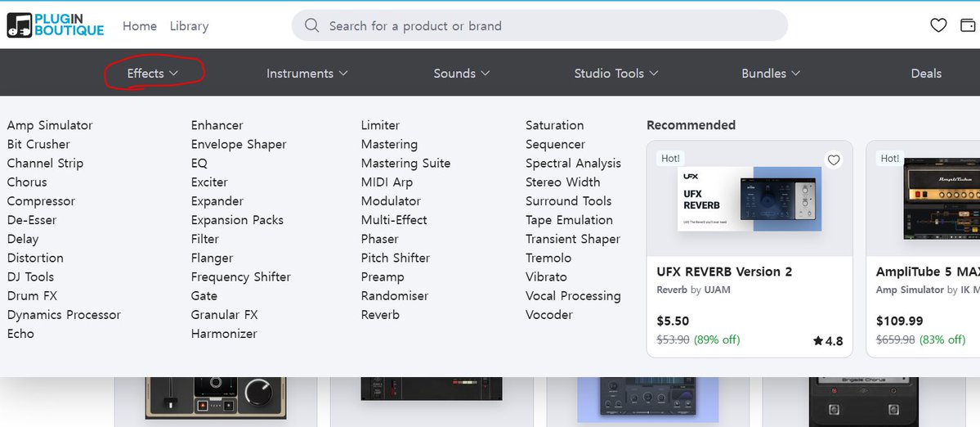Focus the product or brand search field

click(x=539, y=25)
